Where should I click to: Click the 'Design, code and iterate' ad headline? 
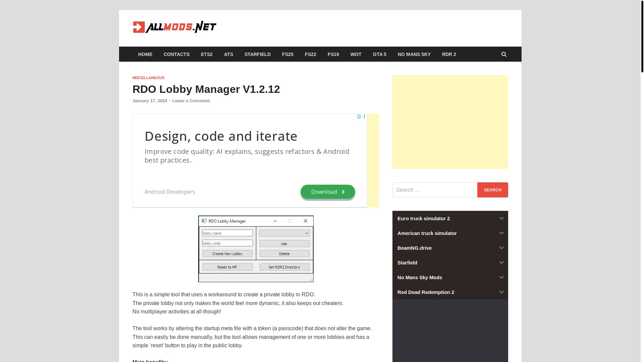[221, 136]
